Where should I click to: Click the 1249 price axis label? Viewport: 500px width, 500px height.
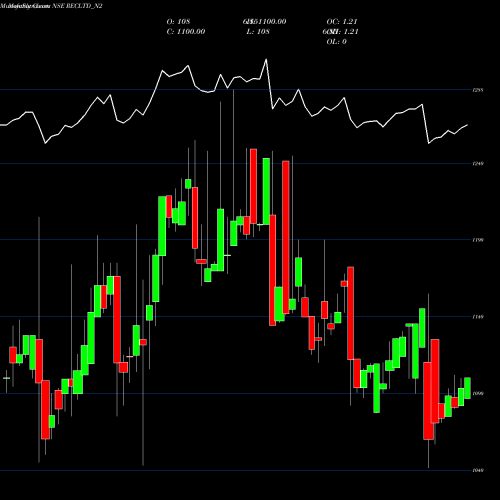478,164
